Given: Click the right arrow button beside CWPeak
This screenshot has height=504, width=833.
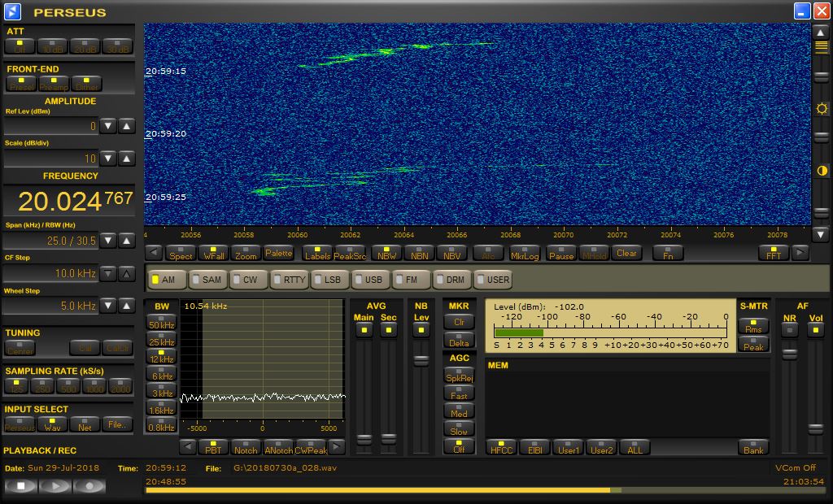Looking at the screenshot, I should pyautogui.click(x=336, y=447).
